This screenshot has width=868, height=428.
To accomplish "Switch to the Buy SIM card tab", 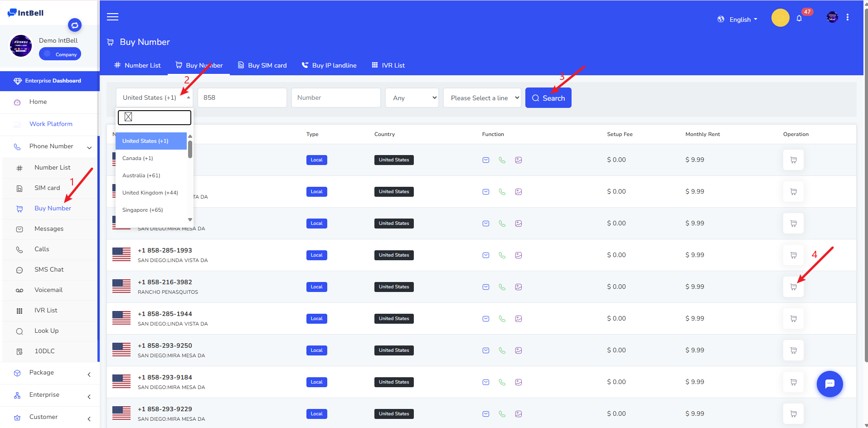I will click(262, 65).
